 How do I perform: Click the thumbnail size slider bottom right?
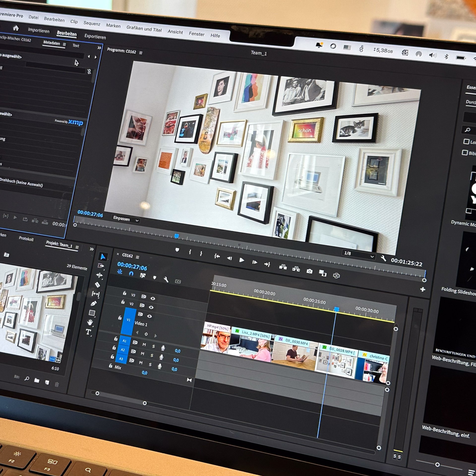pyautogui.click(x=438, y=464)
